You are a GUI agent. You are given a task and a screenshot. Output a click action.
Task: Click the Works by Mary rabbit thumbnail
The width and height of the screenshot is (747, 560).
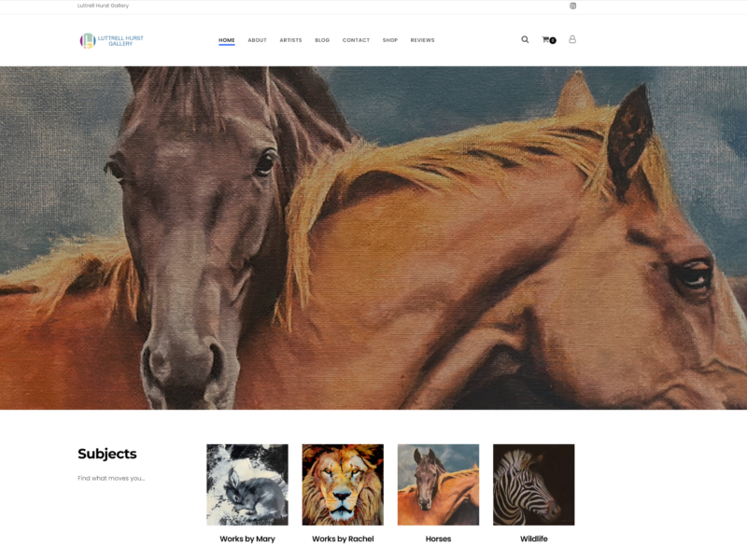tap(247, 484)
